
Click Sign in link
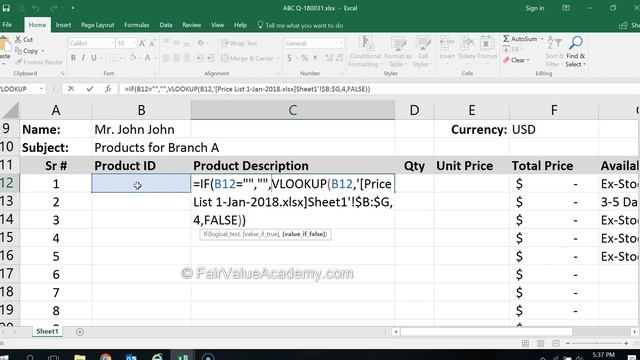pos(535,8)
